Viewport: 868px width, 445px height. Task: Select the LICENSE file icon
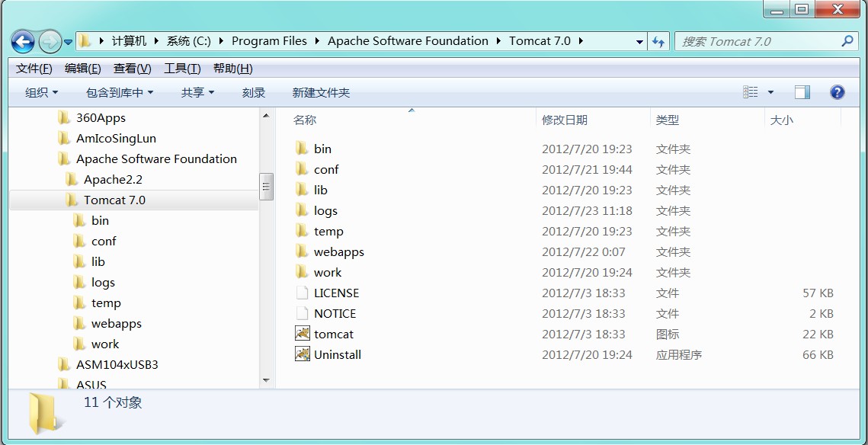pyautogui.click(x=302, y=293)
